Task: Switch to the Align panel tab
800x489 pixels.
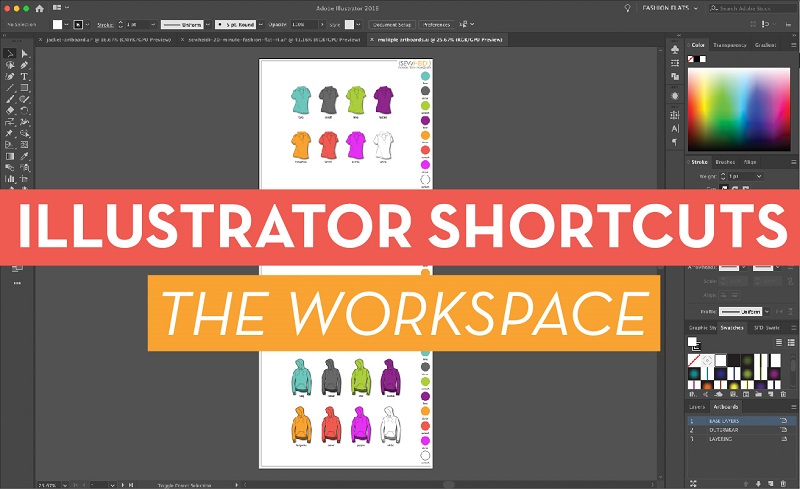Action: tap(750, 162)
